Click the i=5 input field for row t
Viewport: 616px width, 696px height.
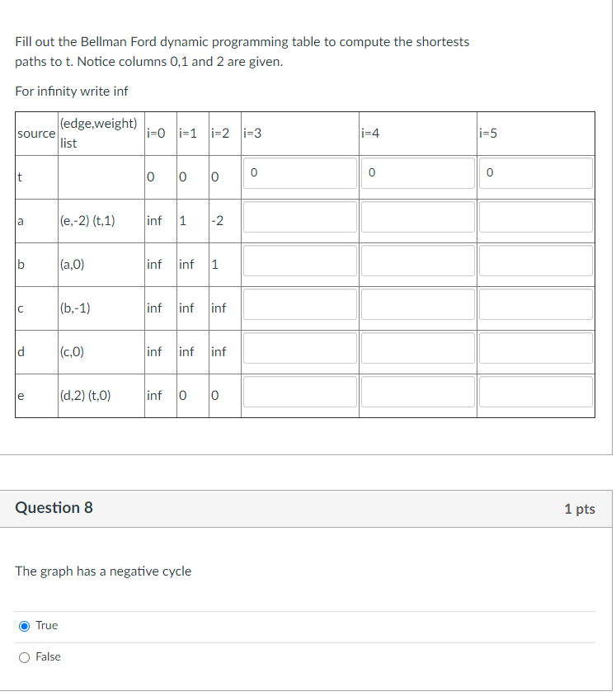[536, 173]
